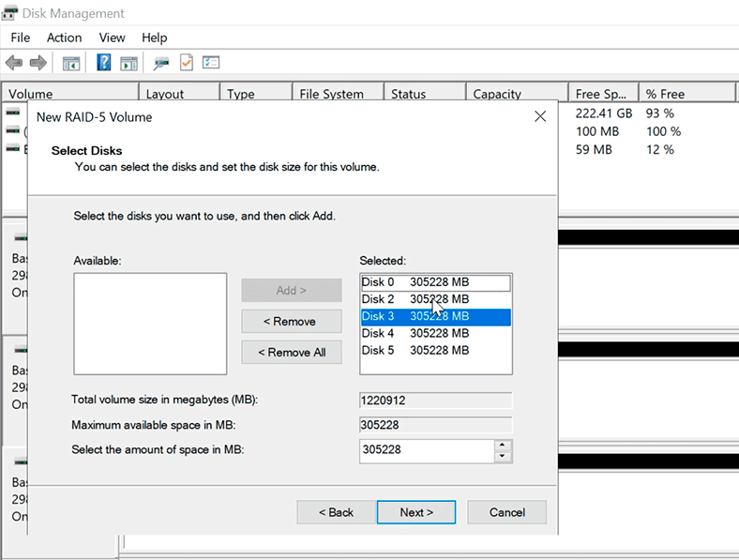This screenshot has width=739, height=560.
Task: Click the Remove All button
Action: (x=292, y=352)
